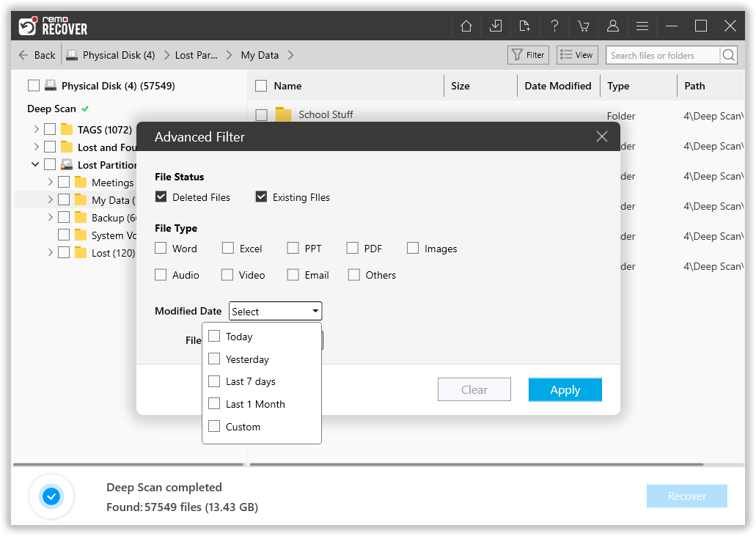
Task: Sort by the Date Modified column header
Action: click(x=558, y=86)
